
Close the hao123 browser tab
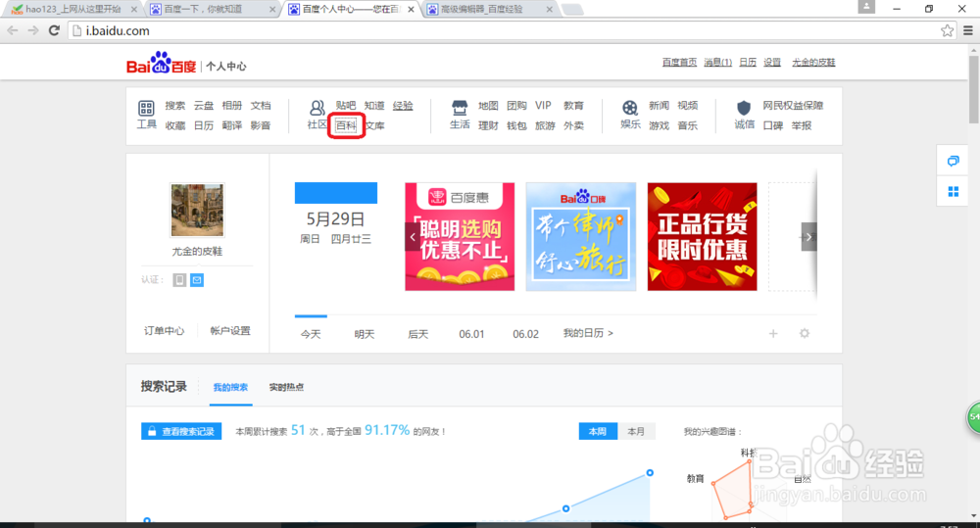tap(133, 10)
